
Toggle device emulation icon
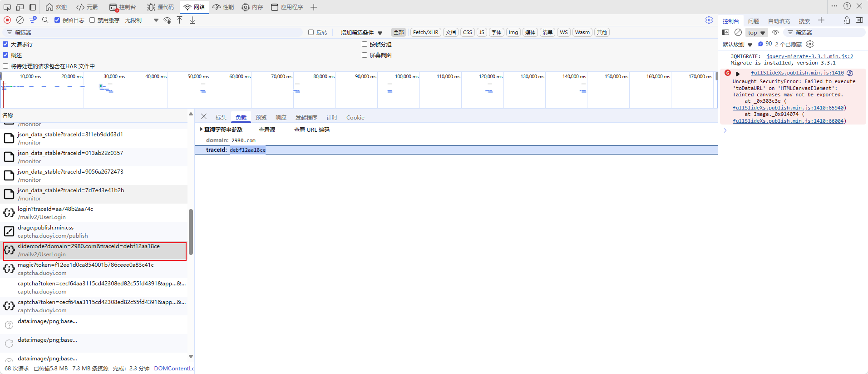tap(20, 7)
